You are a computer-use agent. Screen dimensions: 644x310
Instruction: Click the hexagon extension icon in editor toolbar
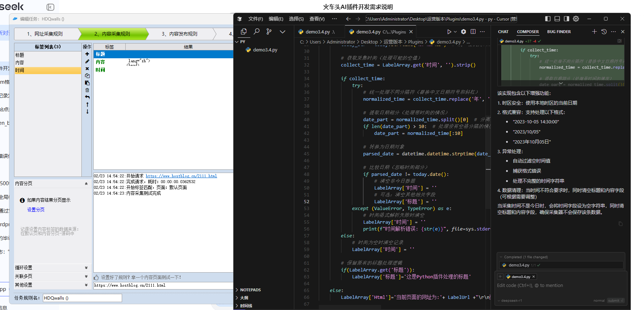point(464,32)
